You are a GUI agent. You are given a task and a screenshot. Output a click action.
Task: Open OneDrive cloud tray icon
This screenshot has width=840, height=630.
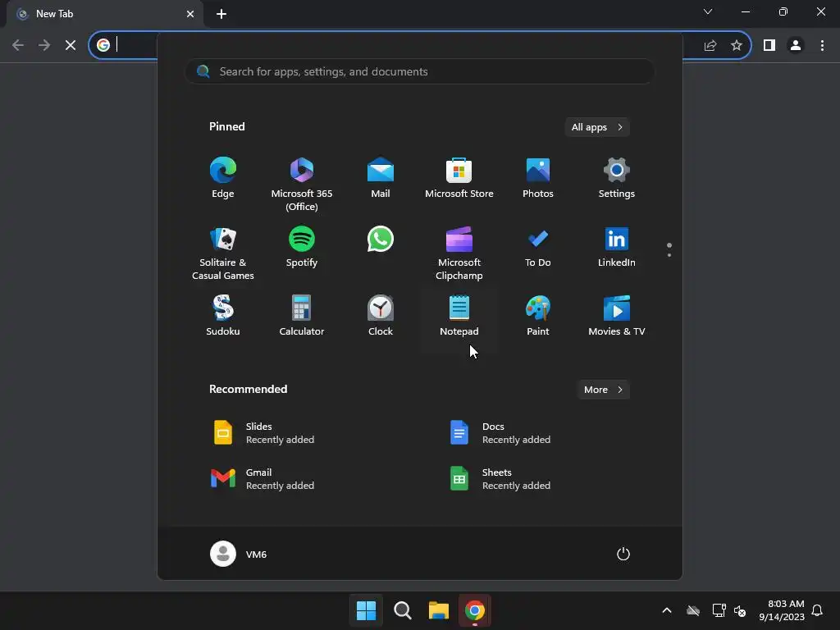tap(693, 610)
